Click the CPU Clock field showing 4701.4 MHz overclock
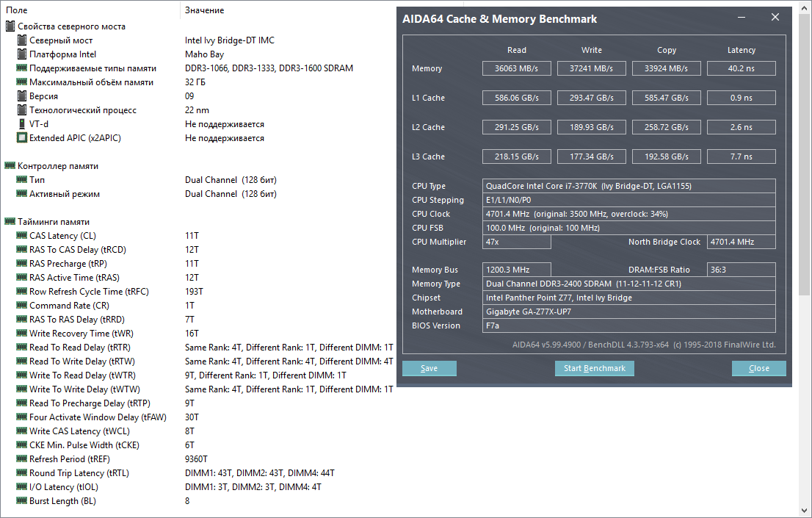 click(x=629, y=214)
